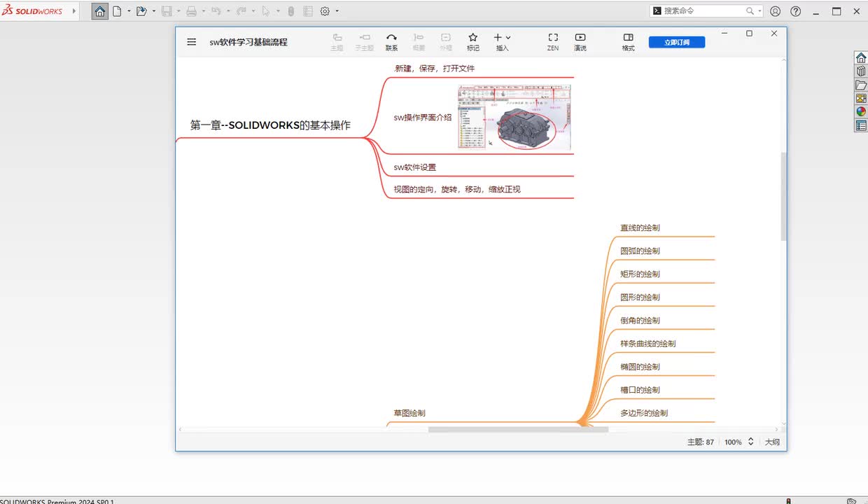This screenshot has width=868, height=504.
Task: Click the Rebuild traffic-light icon
Action: (x=291, y=11)
